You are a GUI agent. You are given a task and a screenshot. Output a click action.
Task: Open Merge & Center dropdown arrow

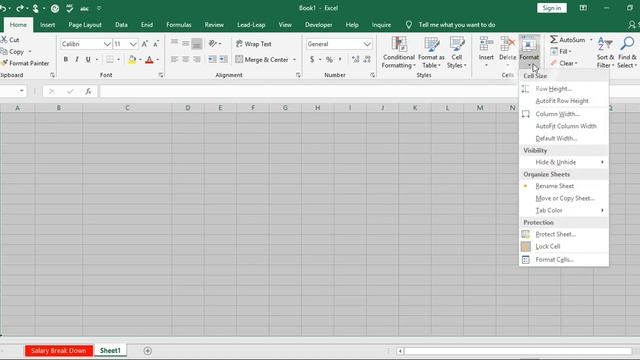pos(294,60)
